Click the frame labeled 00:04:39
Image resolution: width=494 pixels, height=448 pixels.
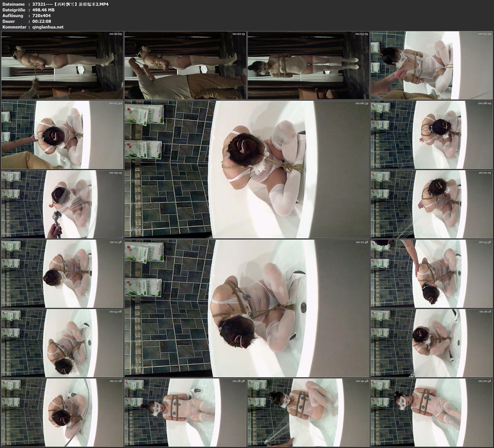pos(432,65)
